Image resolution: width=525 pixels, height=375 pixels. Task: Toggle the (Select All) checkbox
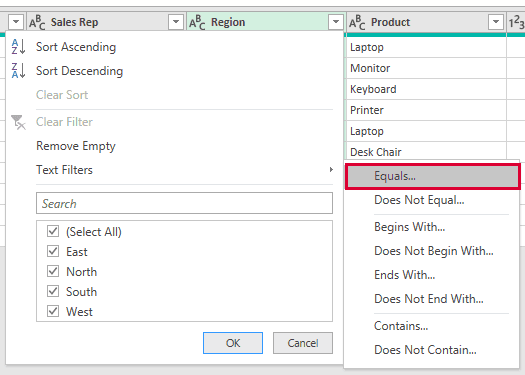[x=53, y=231]
